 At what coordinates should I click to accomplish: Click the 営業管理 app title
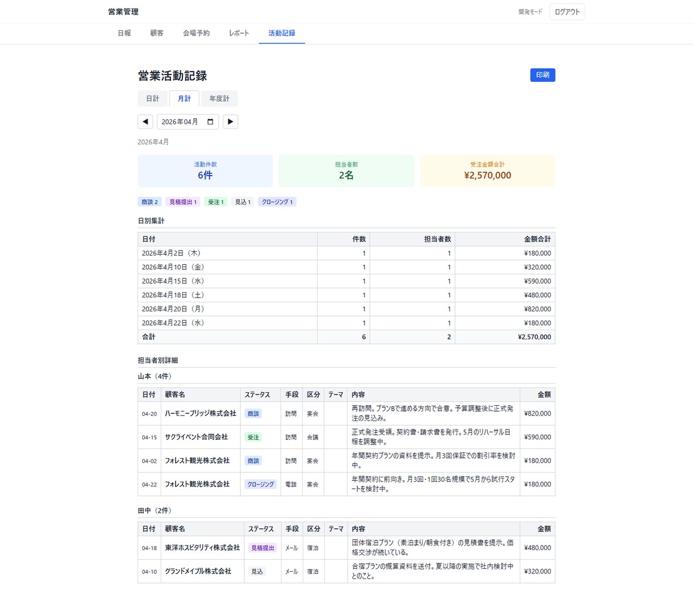click(x=123, y=12)
